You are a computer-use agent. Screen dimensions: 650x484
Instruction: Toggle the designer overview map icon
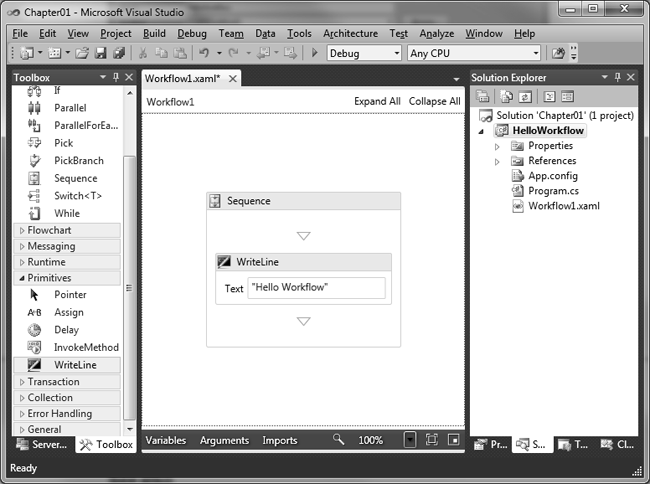point(454,440)
